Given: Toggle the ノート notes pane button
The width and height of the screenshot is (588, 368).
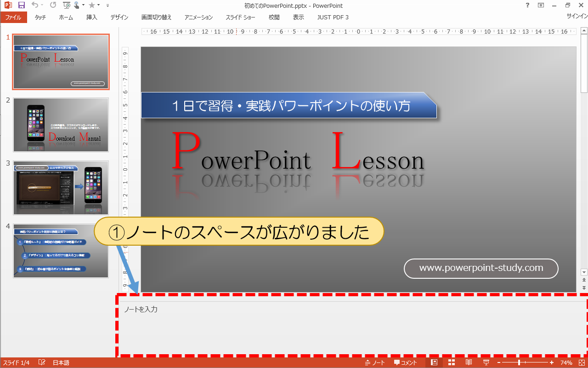Looking at the screenshot, I should pos(375,363).
